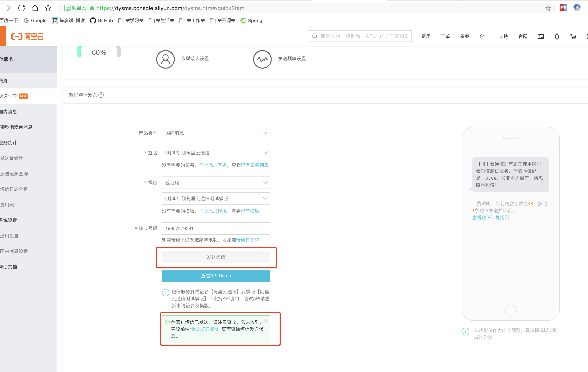Click the green success check icon

(167, 322)
